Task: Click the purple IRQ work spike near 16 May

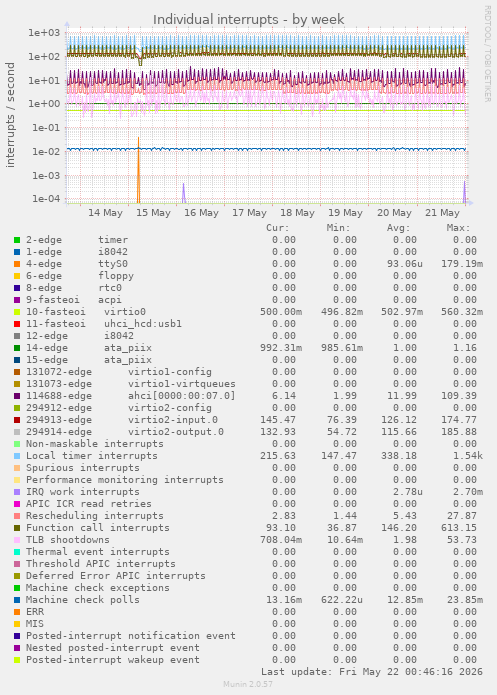Action: 184,193
